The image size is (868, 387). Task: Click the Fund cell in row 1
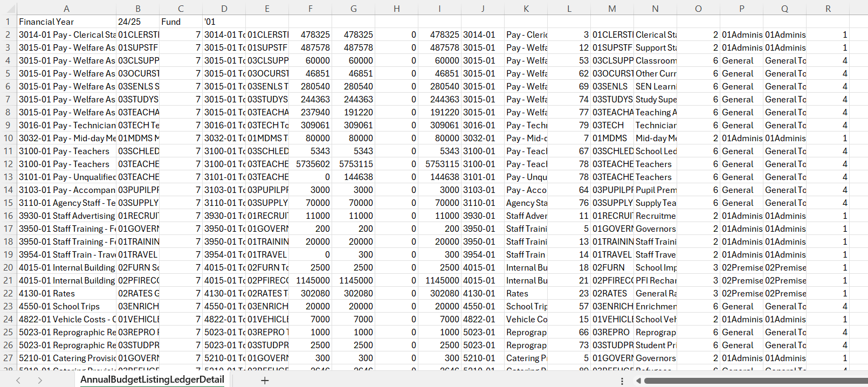[181, 22]
